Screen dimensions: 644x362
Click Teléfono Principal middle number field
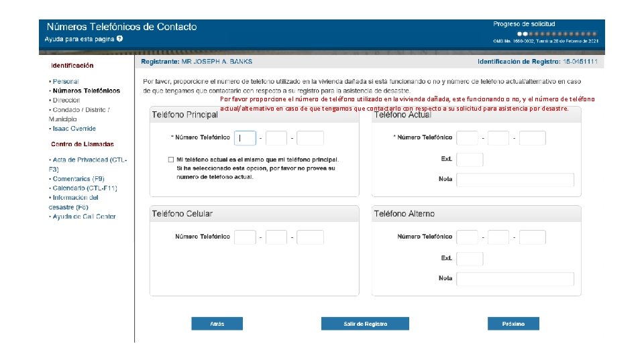(x=276, y=138)
